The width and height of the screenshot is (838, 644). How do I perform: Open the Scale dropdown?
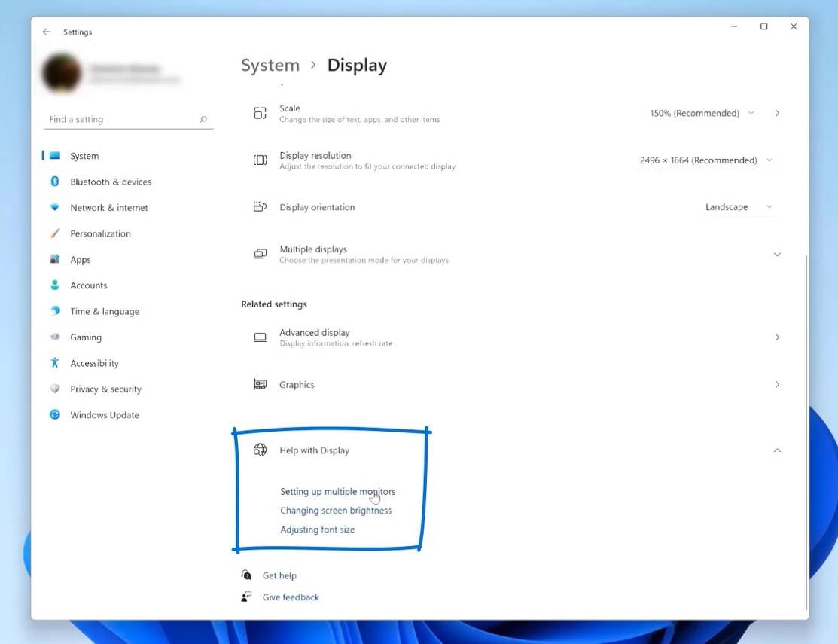(x=750, y=113)
